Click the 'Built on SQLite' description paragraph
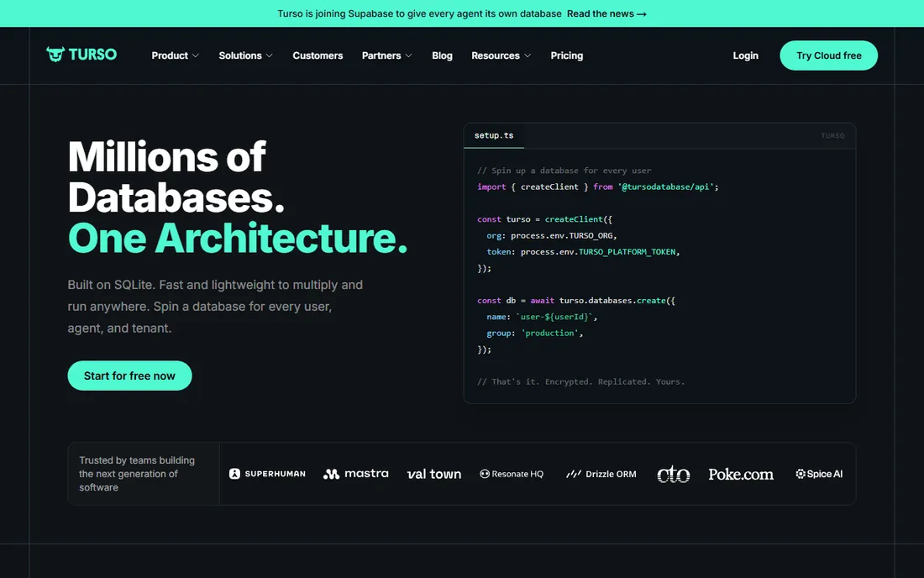The height and width of the screenshot is (578, 924). pos(215,307)
